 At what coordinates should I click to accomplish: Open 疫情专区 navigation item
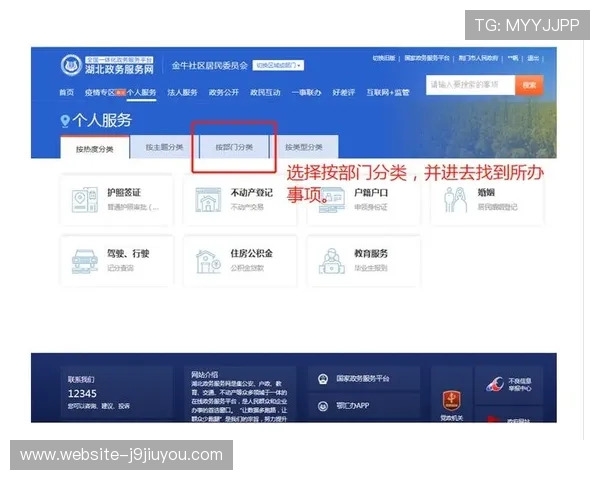coord(100,93)
